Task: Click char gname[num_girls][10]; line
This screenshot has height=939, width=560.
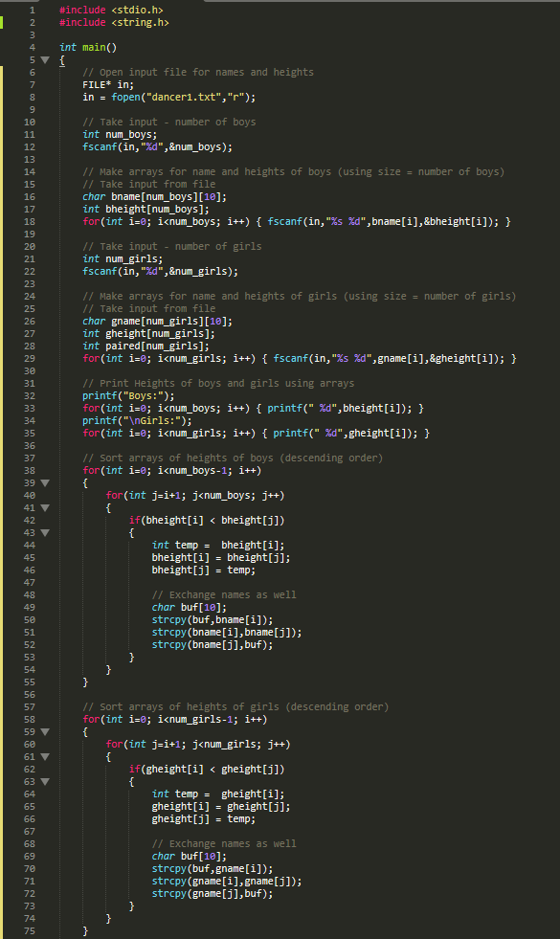Action: coord(158,322)
